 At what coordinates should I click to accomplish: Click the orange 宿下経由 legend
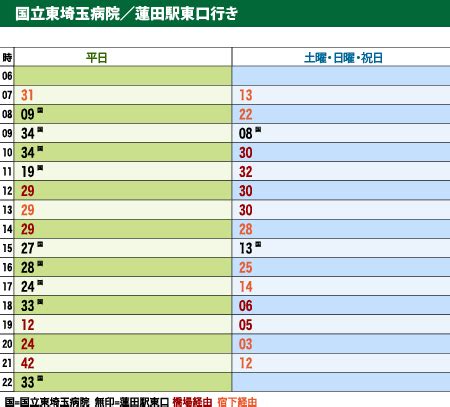[x=237, y=402]
